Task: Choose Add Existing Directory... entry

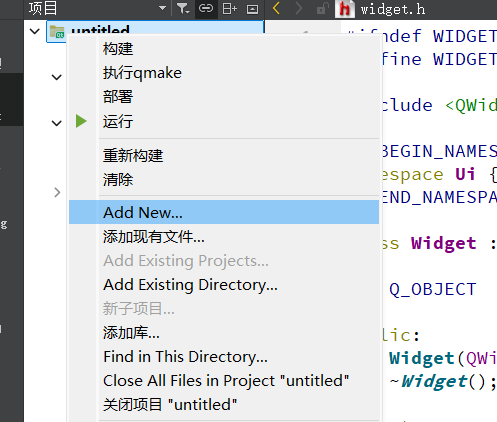Action: point(224,285)
